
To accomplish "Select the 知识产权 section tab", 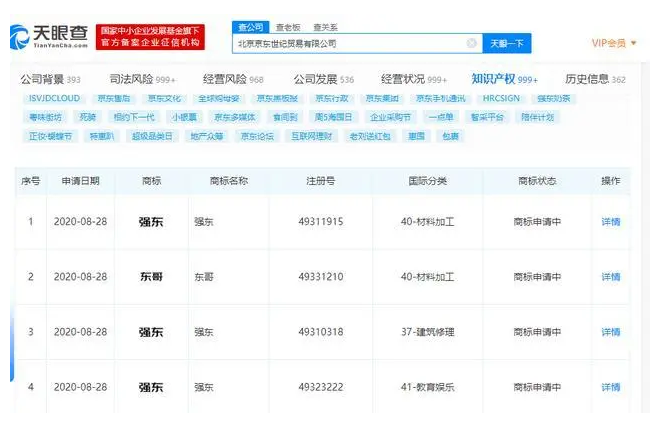I will click(504, 79).
